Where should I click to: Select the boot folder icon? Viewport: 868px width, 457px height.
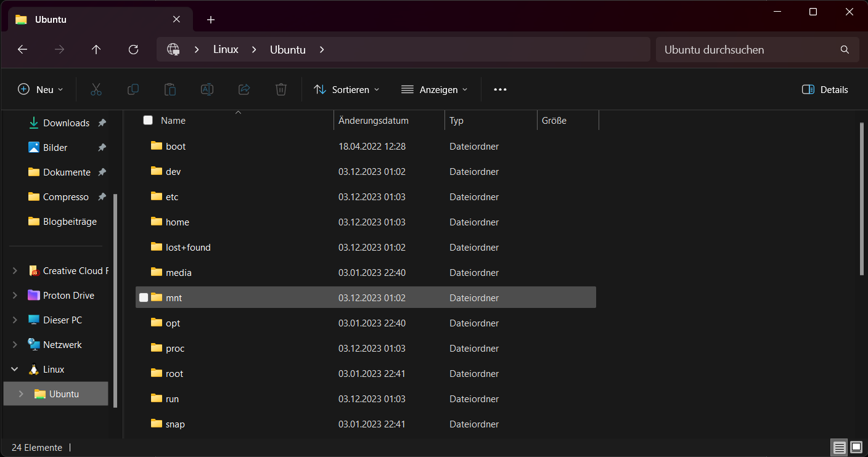click(157, 146)
